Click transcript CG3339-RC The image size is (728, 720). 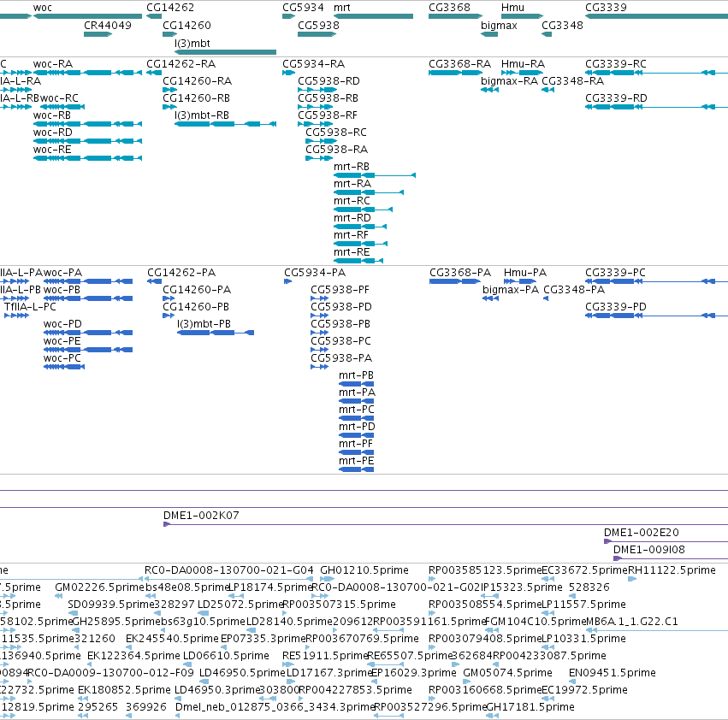tap(616, 63)
